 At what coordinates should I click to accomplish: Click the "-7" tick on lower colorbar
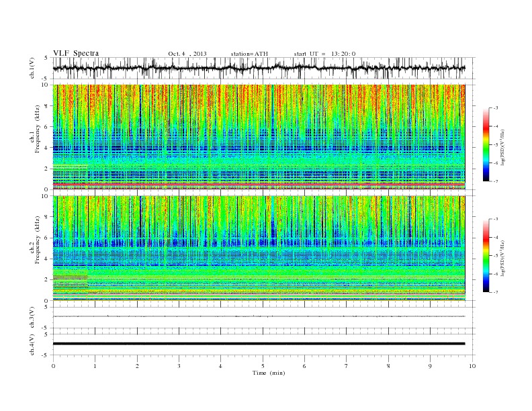[x=495, y=292]
